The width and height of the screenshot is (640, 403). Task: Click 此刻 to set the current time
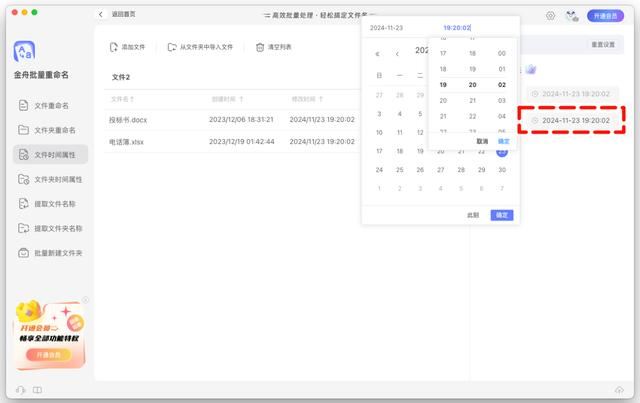(x=473, y=215)
